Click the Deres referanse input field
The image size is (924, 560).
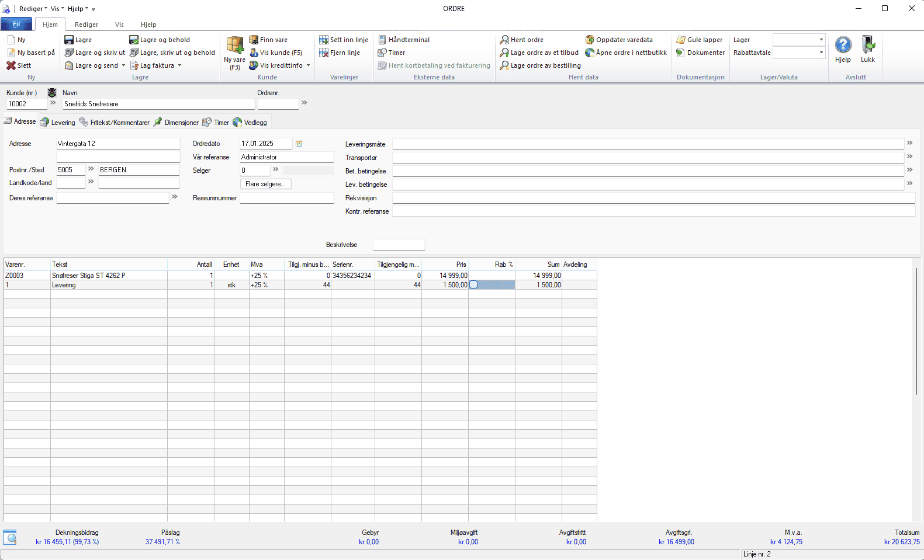click(x=113, y=198)
